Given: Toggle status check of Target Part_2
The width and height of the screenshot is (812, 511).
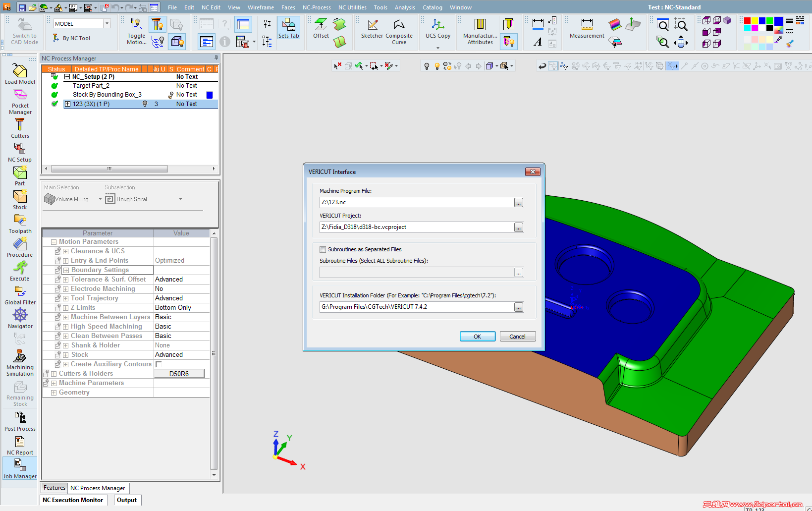Looking at the screenshot, I should (x=54, y=86).
